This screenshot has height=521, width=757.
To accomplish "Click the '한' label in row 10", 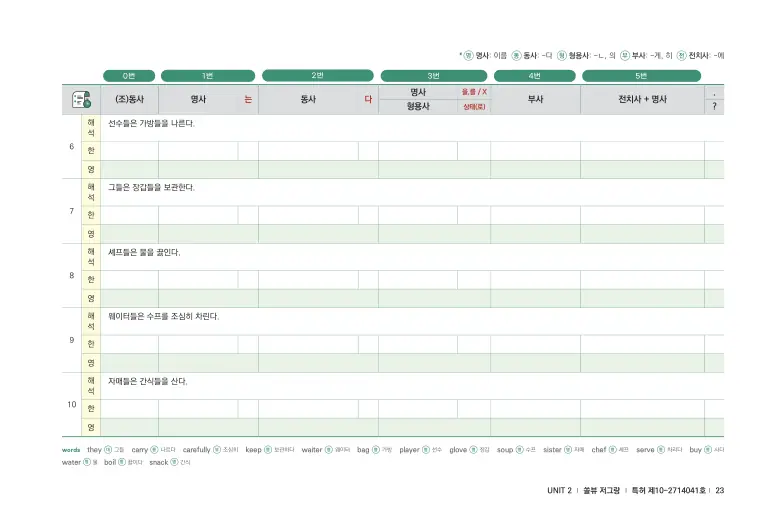I will [91, 408].
